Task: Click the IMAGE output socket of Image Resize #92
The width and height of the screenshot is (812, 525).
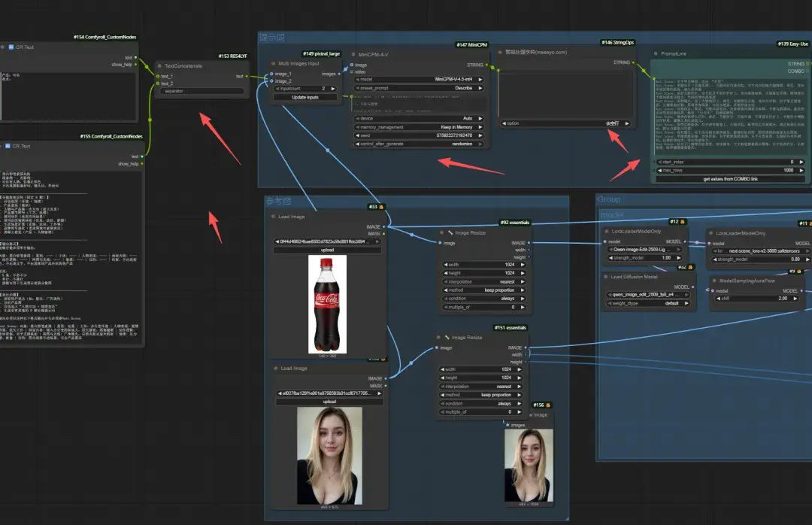Action: point(529,242)
